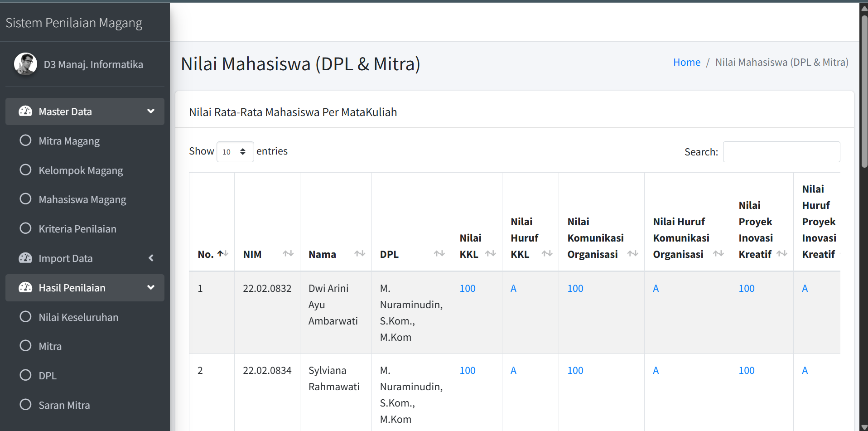Image resolution: width=868 pixels, height=431 pixels.
Task: Open Dwi Arini's Nilai KKL 100 link
Action: coord(467,289)
